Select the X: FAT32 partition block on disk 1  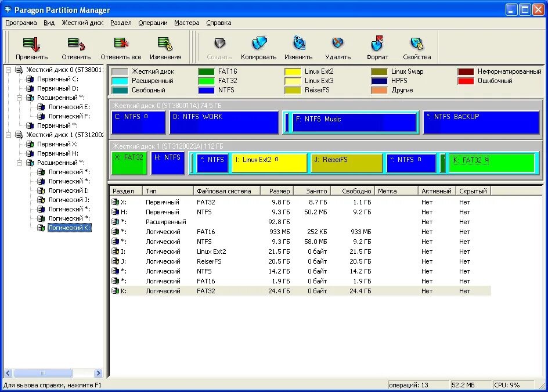[x=129, y=163]
